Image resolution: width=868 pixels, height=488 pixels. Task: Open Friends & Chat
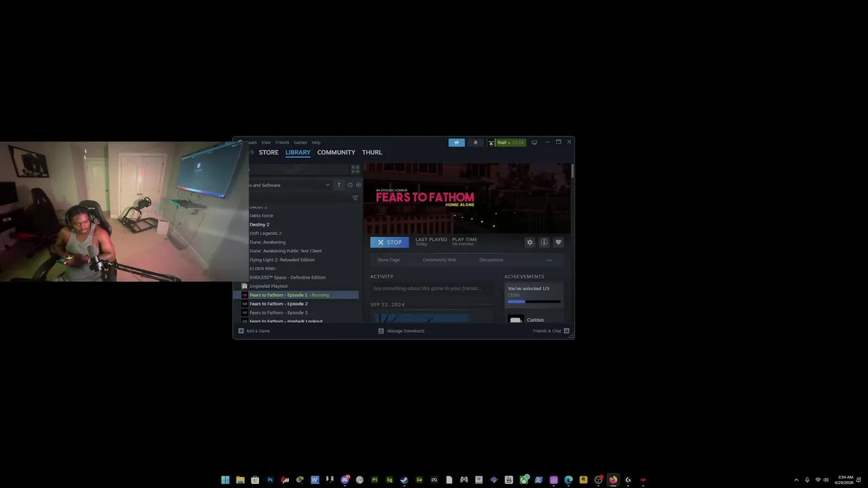pyautogui.click(x=551, y=331)
